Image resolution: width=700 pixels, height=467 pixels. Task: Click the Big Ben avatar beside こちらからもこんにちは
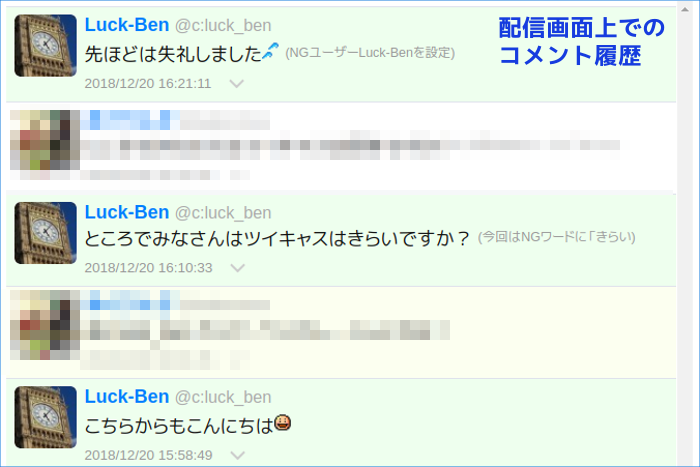[46, 417]
